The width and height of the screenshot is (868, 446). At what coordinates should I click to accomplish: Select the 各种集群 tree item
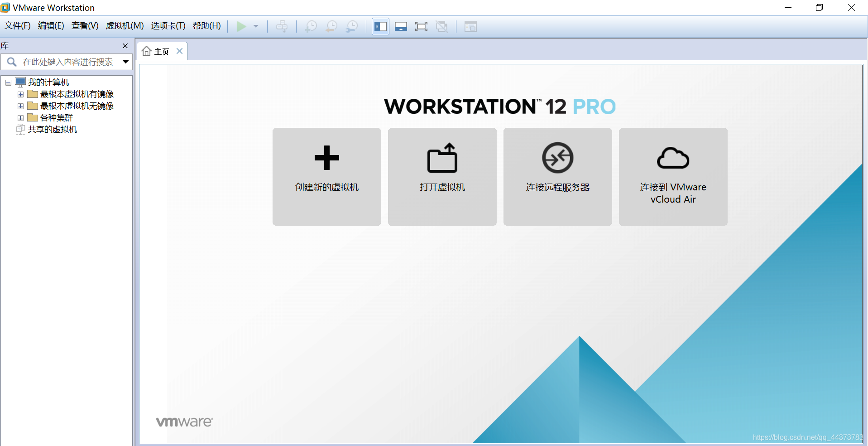[57, 117]
